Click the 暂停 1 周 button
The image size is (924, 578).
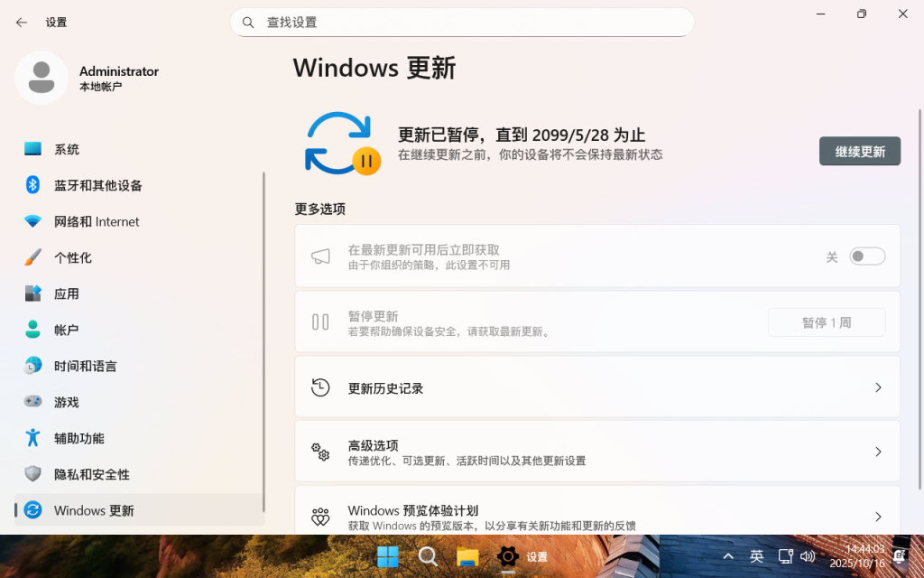coord(826,322)
